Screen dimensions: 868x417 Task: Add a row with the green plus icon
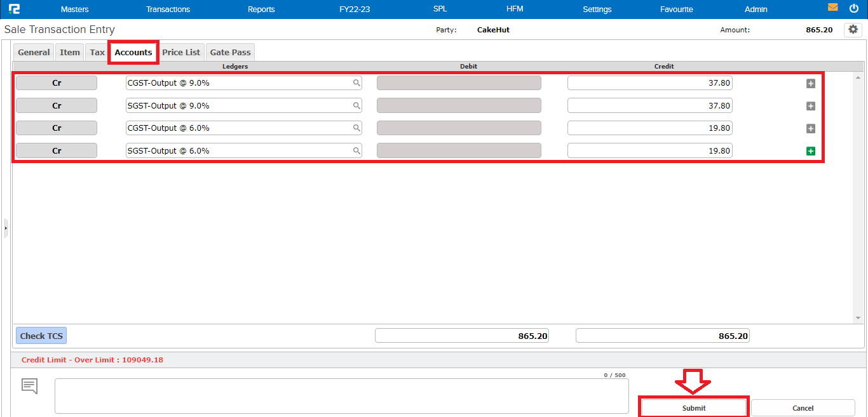810,151
